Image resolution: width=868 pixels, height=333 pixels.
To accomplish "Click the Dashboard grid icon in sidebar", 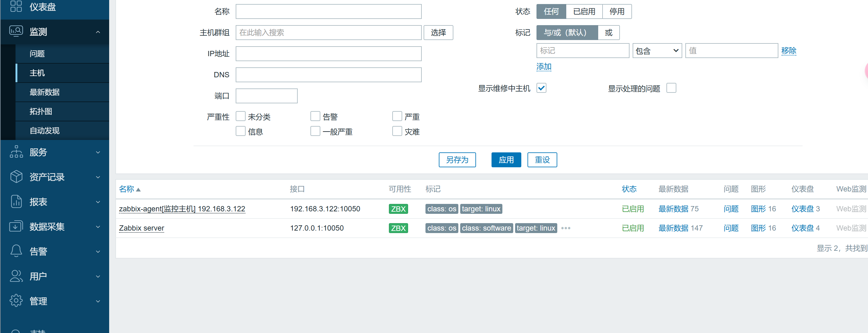I will click(x=16, y=7).
